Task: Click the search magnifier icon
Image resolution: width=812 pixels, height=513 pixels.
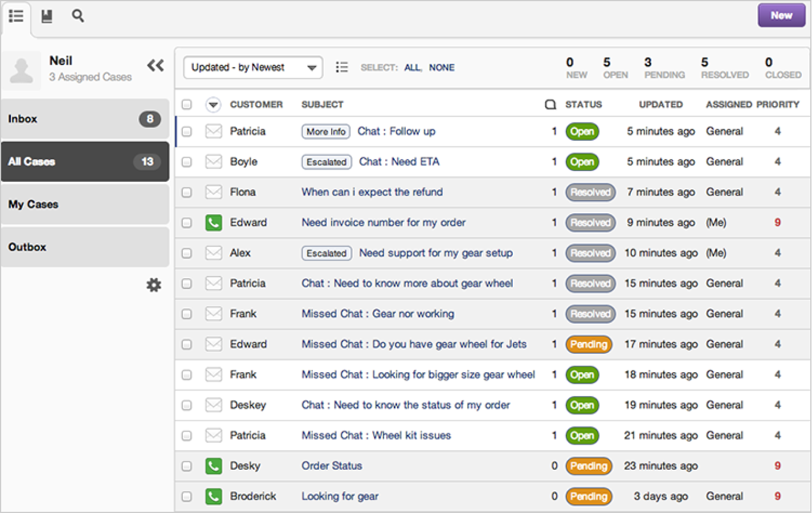Action: [x=78, y=16]
